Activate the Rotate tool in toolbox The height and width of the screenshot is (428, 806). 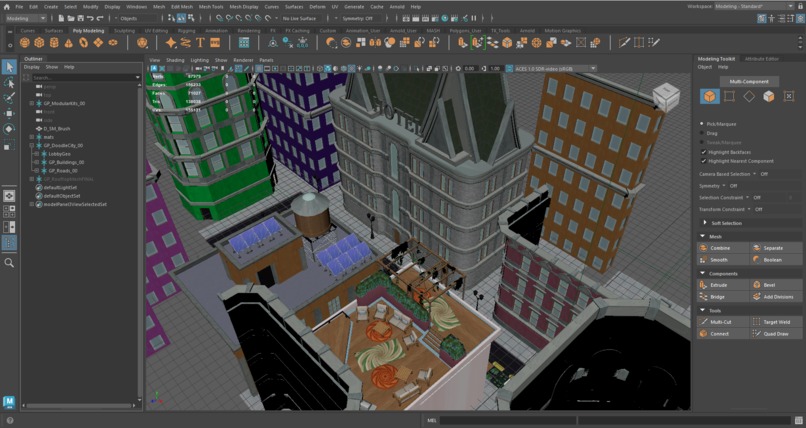9,129
